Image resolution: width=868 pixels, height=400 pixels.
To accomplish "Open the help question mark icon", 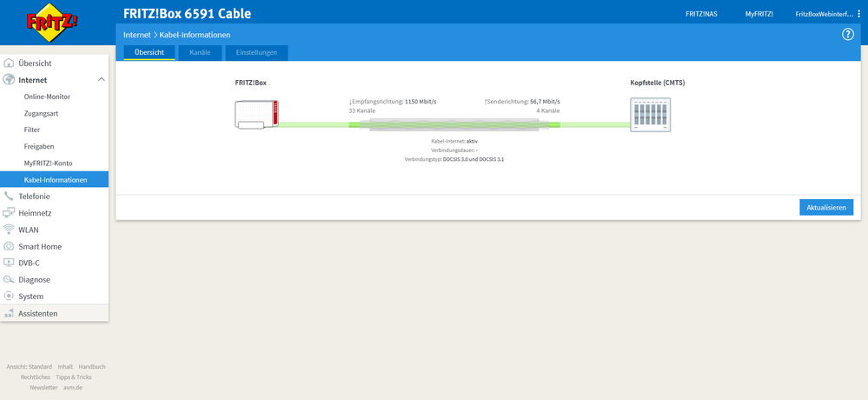I will coord(847,35).
